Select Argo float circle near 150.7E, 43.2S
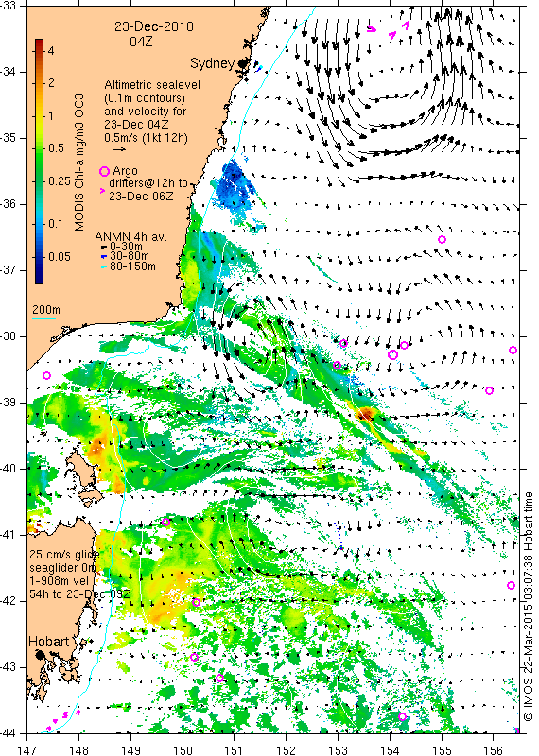This screenshot has height=756, width=539. [x=219, y=678]
